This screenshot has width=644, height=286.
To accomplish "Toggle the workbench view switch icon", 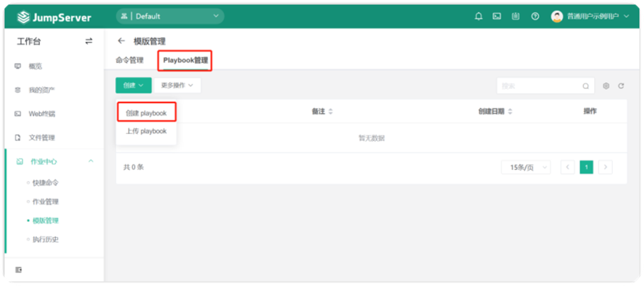I will pos(89,41).
